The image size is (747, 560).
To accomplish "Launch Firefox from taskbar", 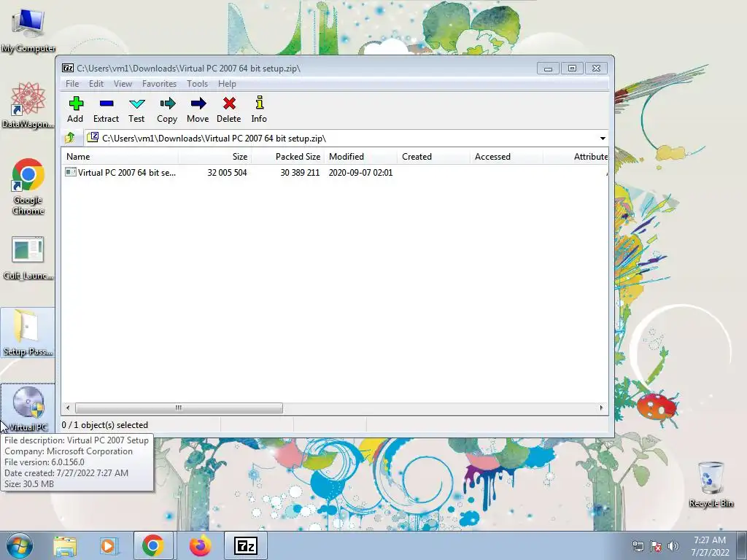I will pos(200,545).
